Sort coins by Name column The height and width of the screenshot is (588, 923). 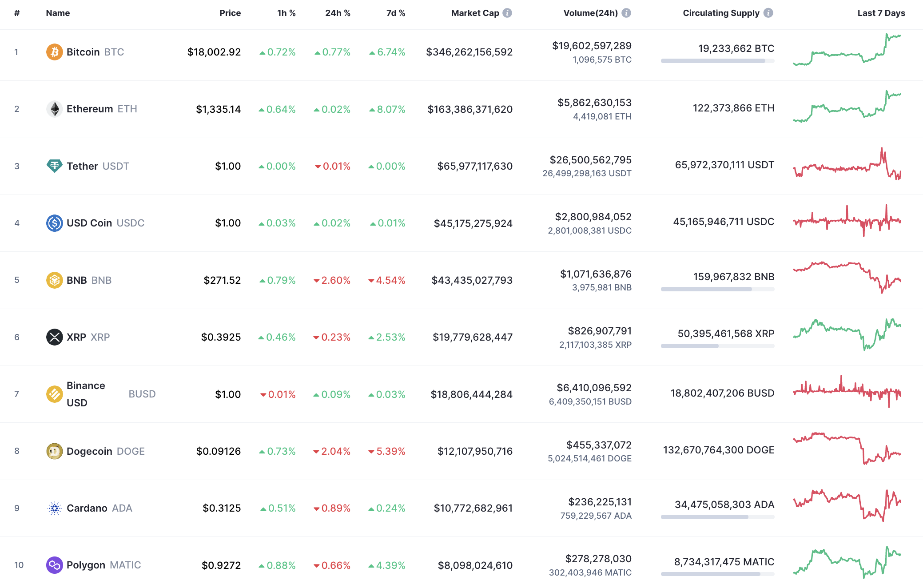(57, 13)
